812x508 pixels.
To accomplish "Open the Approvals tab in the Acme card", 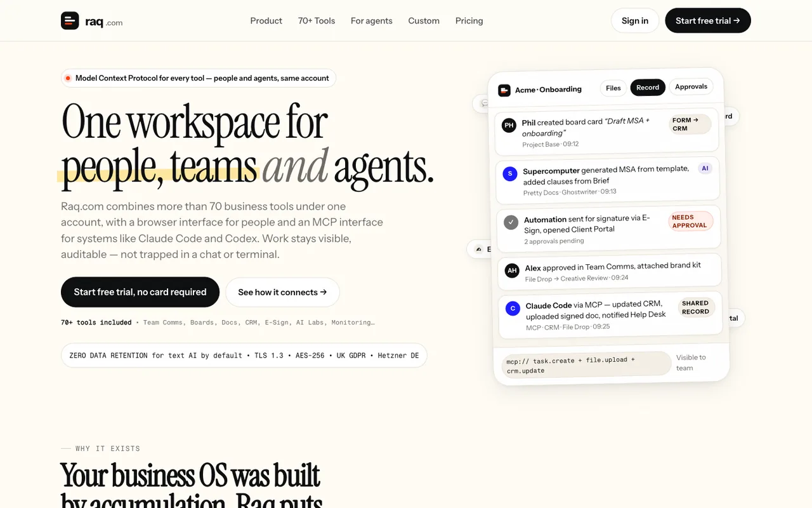I will tap(691, 86).
